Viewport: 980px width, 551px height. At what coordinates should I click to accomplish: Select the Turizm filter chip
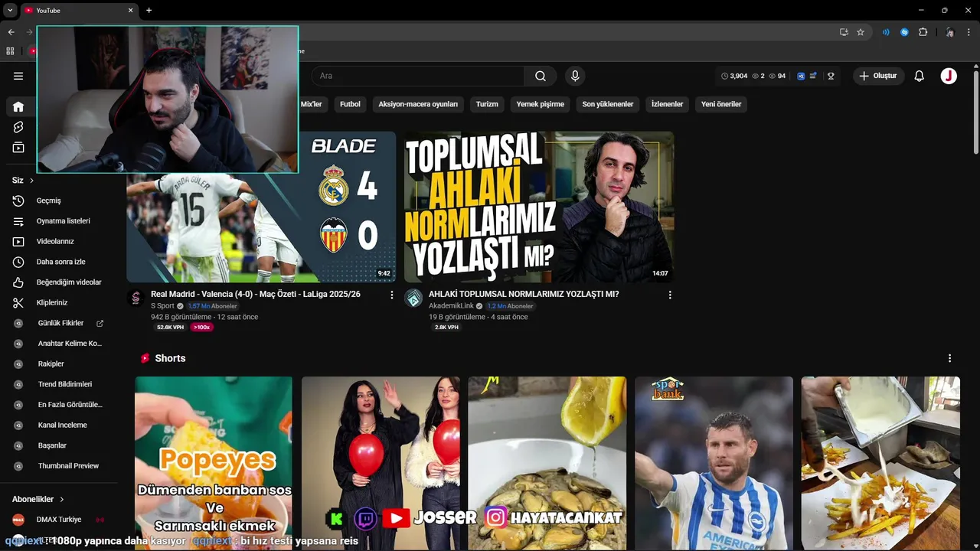click(487, 104)
